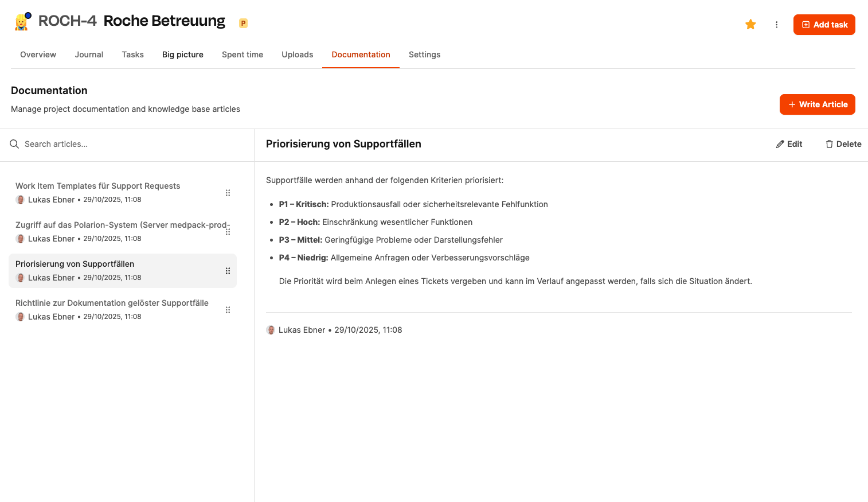Image resolution: width=868 pixels, height=502 pixels.
Task: Go to the Big picture tab
Action: coord(183,55)
